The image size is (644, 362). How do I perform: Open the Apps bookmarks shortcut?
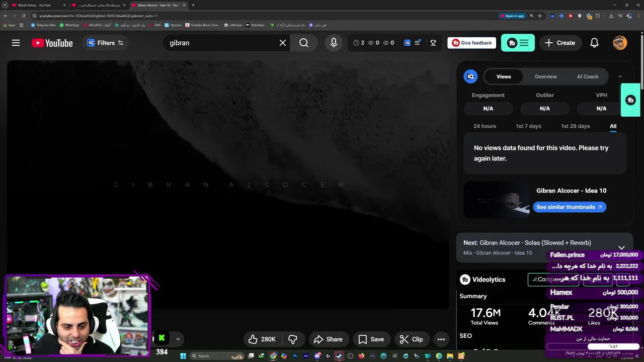coord(9,25)
